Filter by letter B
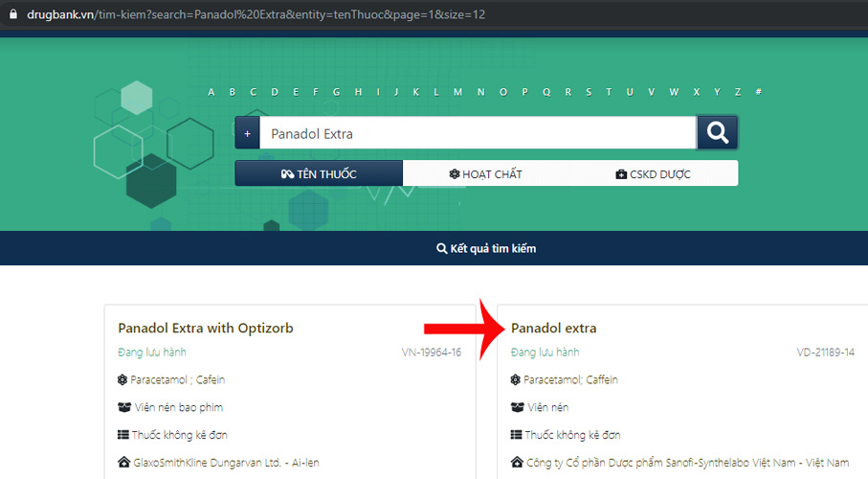The image size is (868, 479). 233,92
